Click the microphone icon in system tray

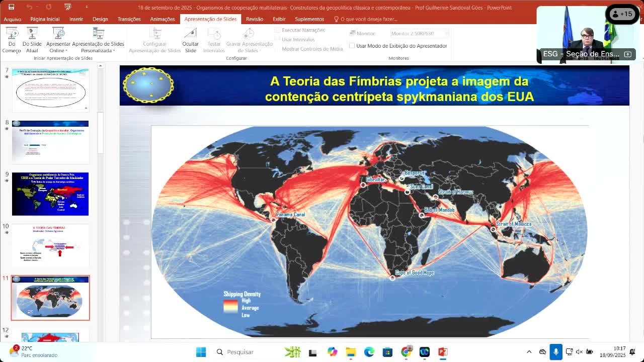(x=556, y=352)
